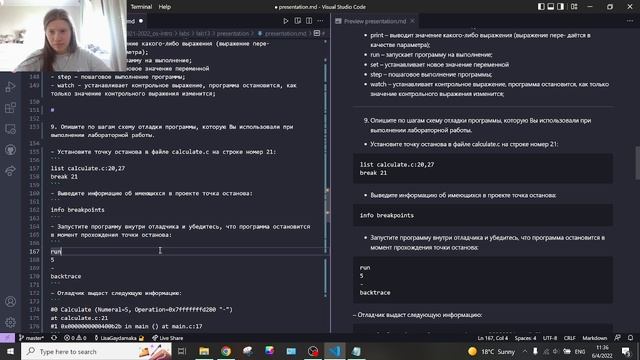Open preview to the side icon

[x=298, y=21]
